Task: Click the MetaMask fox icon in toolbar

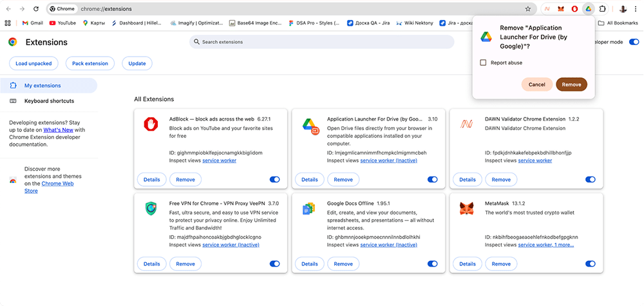Action: tap(560, 9)
